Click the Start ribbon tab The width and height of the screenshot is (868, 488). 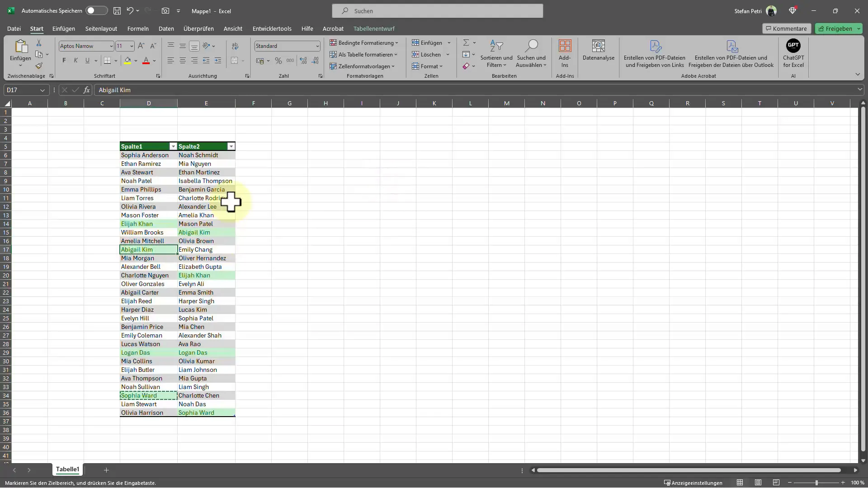(36, 28)
